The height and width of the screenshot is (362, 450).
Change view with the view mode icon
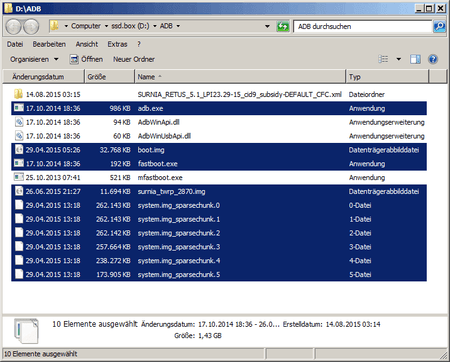[x=383, y=59]
